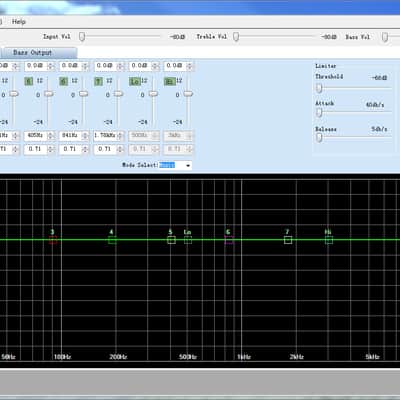The image size is (400, 400).
Task: Click the Q stepper arrows under 1.78kHz
Action: (120, 150)
